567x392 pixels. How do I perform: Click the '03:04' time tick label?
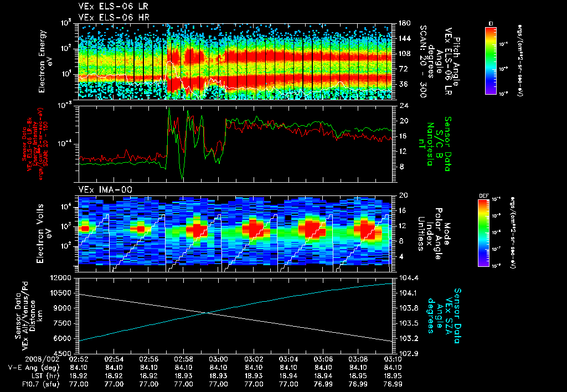click(x=288, y=359)
